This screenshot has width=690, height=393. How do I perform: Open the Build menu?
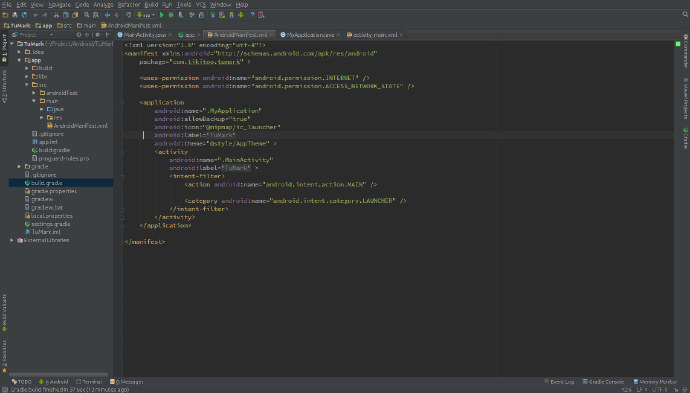point(151,4)
